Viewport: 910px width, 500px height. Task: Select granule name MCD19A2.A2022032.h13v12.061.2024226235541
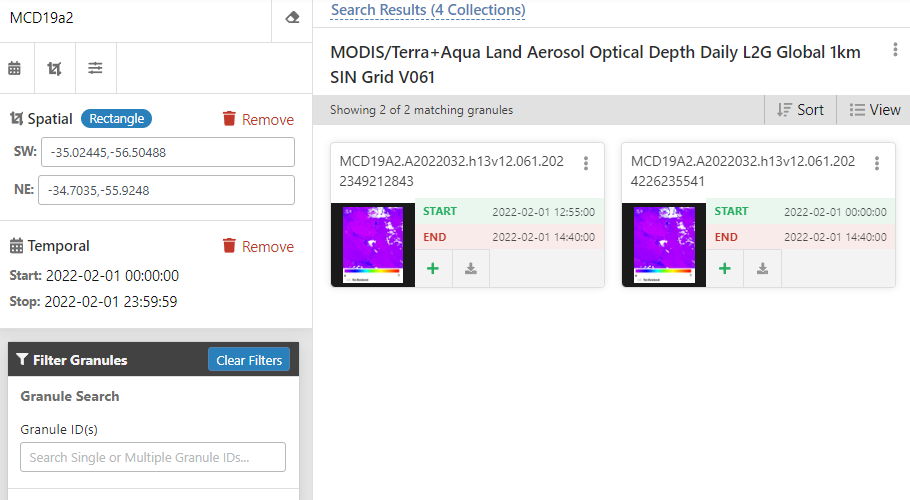click(x=743, y=171)
